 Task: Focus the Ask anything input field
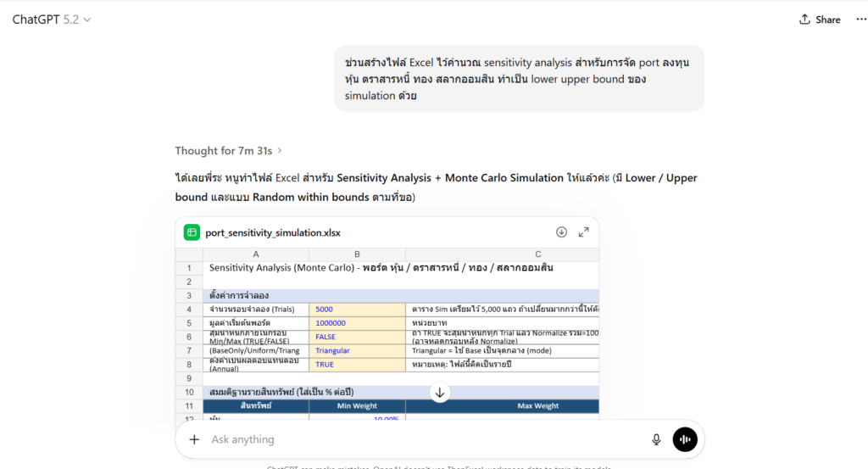pos(426,439)
